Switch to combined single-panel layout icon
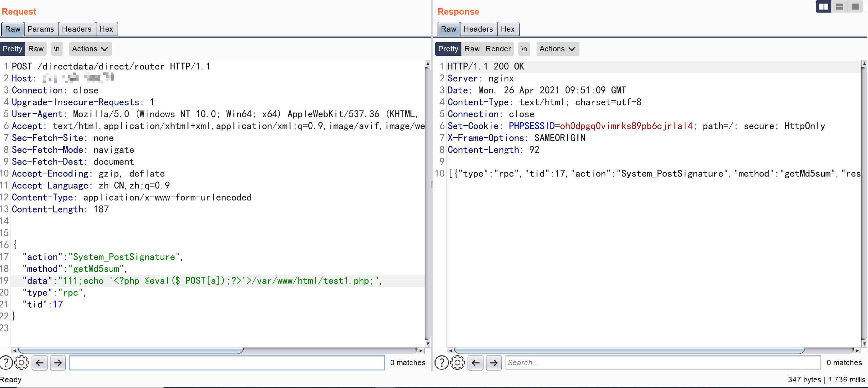868x388 pixels. [x=855, y=6]
